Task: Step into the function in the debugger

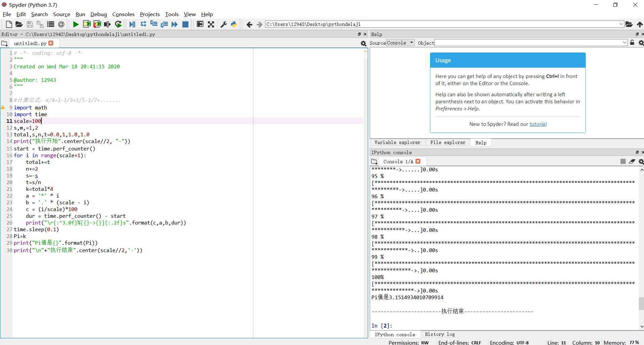Action: coord(154,24)
